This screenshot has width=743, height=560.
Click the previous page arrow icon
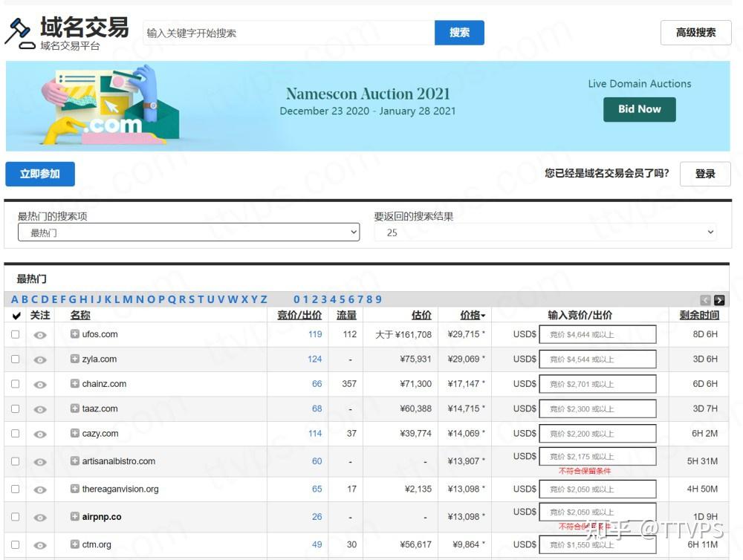pos(706,300)
